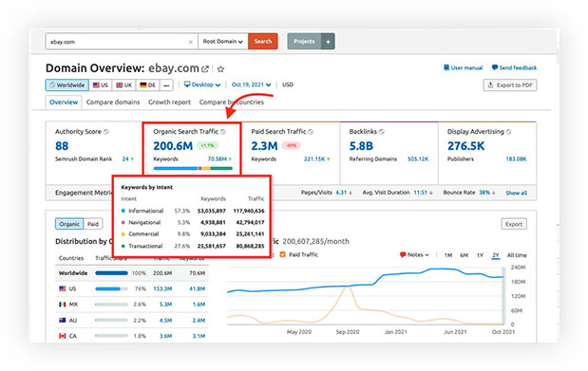Click the Worldwide traffic share bar
The height and width of the screenshot is (371, 588).
(x=111, y=273)
